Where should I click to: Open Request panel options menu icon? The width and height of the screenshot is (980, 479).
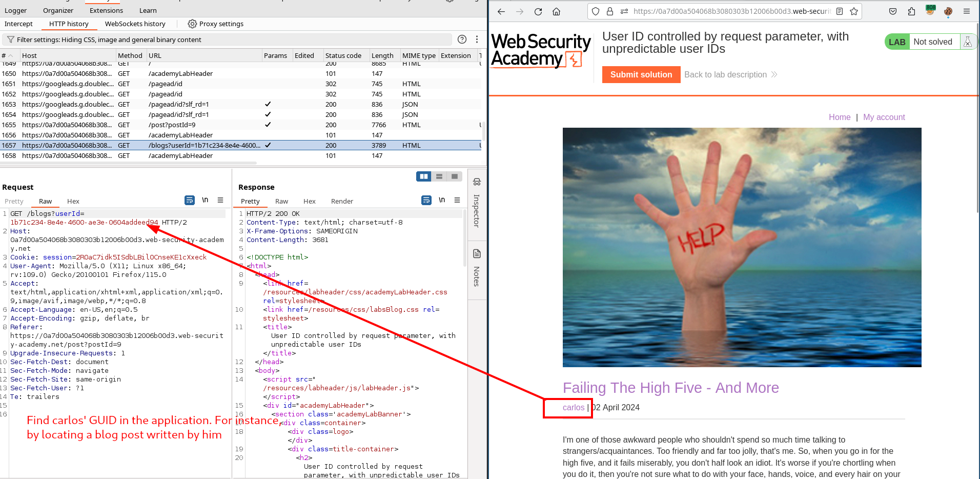[x=220, y=200]
